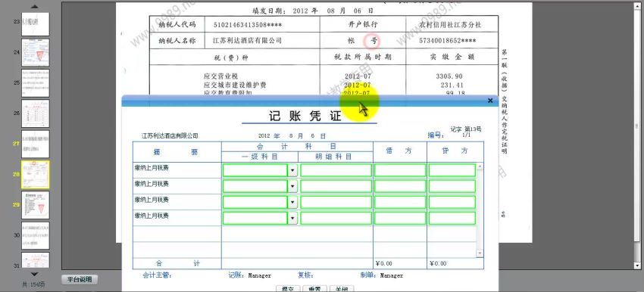The width and height of the screenshot is (644, 292).
Task: Click 应交营业税 line in receipt
Action: [x=220, y=76]
